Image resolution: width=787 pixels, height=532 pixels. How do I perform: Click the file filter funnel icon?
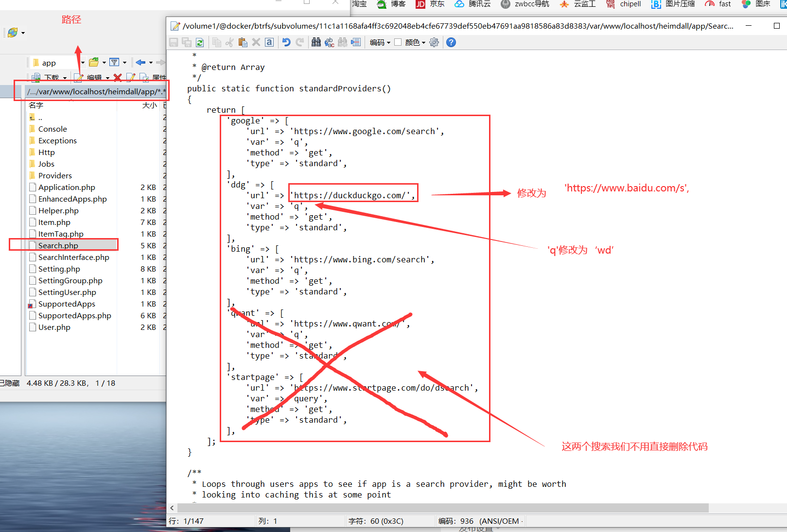coord(114,62)
